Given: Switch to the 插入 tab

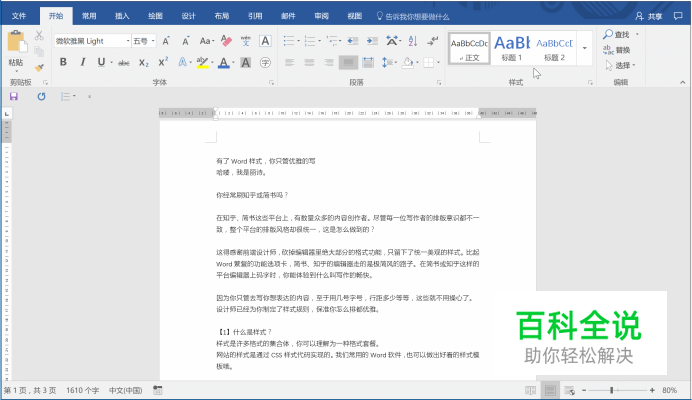Looking at the screenshot, I should (122, 16).
